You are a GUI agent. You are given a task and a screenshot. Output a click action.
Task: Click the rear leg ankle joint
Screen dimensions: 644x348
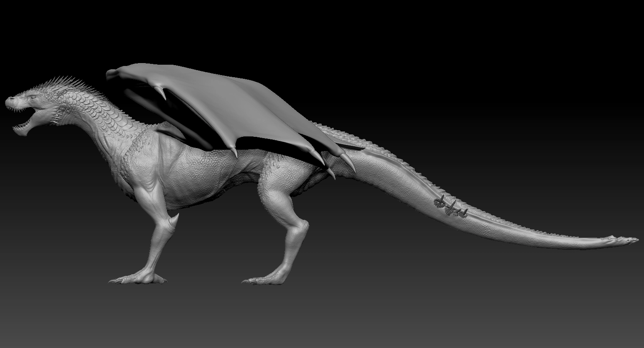pyautogui.click(x=302, y=228)
